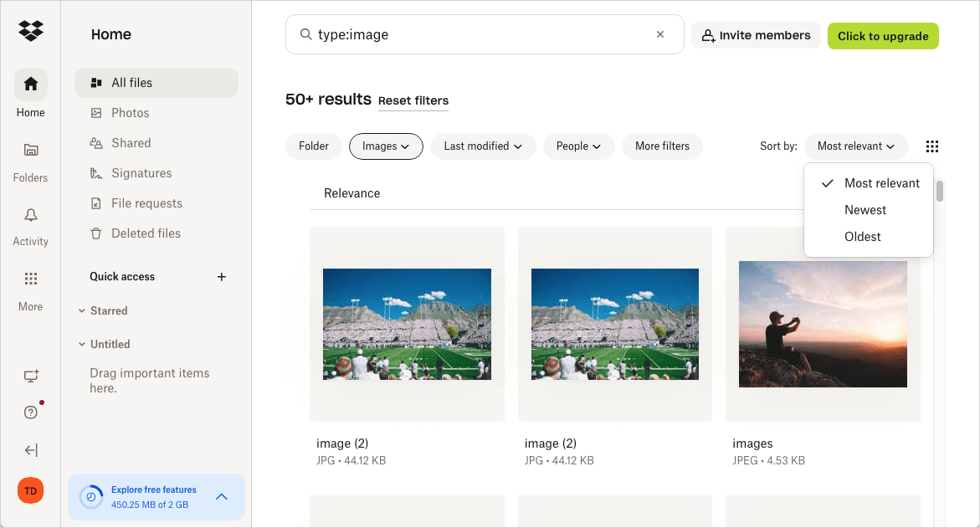The width and height of the screenshot is (980, 528).
Task: Click the 'images' file name
Action: click(x=752, y=443)
